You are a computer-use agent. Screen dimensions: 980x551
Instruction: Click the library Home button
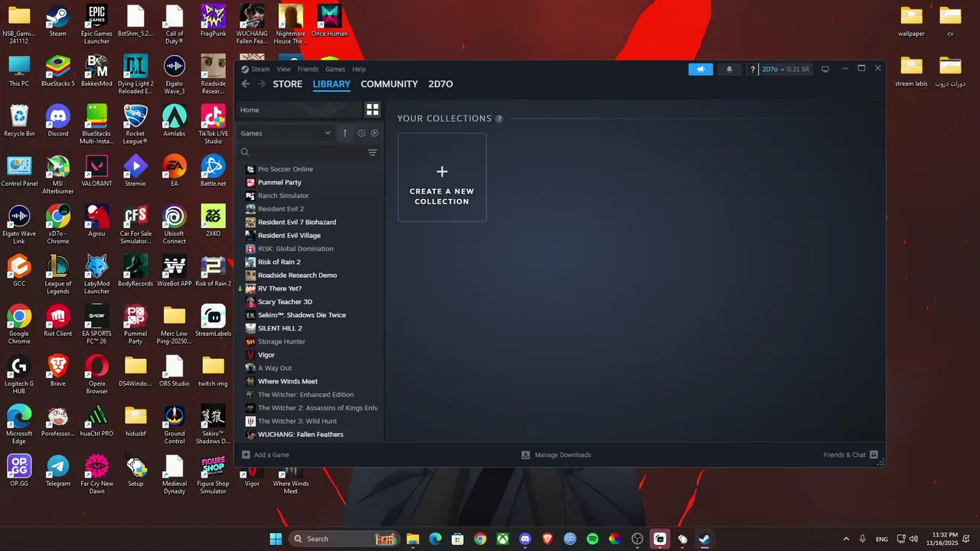[x=299, y=109]
